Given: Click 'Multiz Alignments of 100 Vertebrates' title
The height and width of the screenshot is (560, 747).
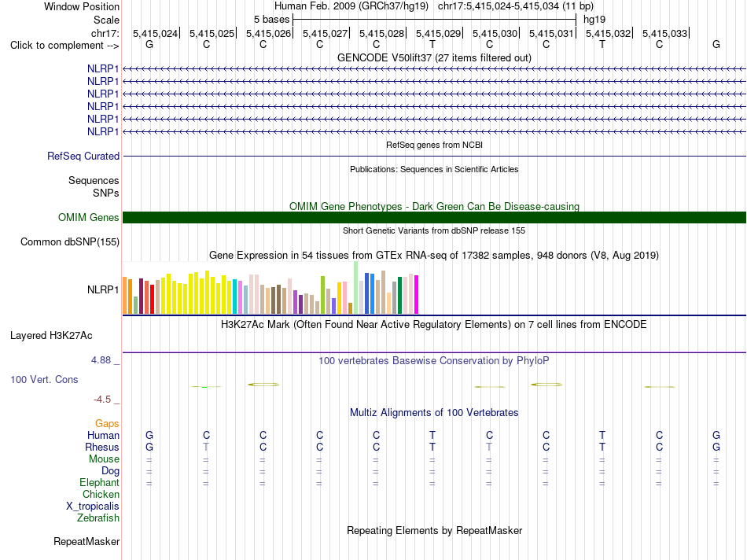Looking at the screenshot, I should coord(434,413).
